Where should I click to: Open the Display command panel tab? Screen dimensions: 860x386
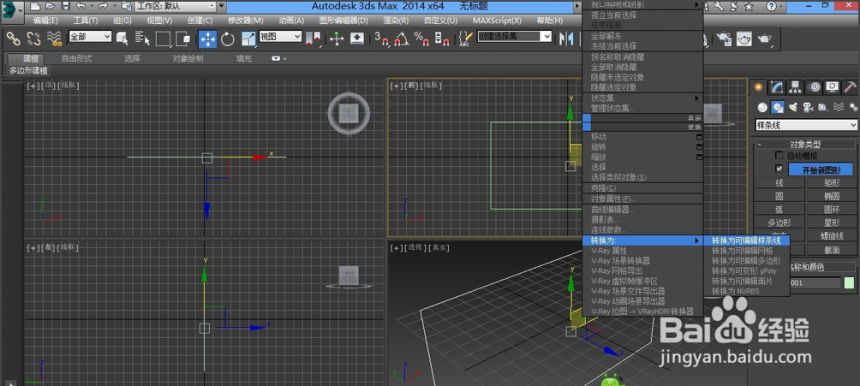833,87
